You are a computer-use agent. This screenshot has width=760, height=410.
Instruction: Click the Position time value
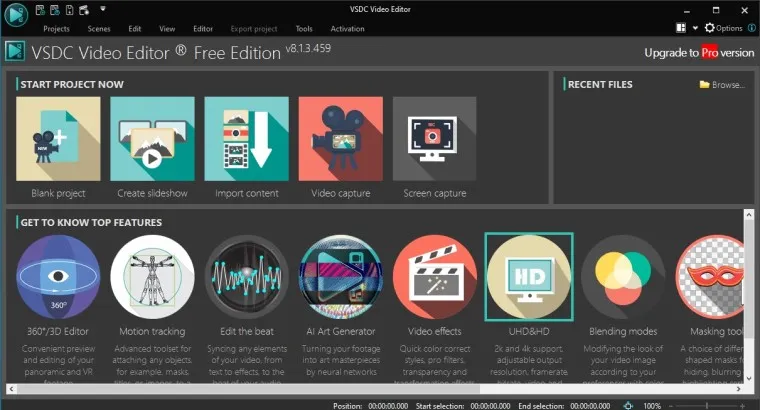[x=388, y=406]
